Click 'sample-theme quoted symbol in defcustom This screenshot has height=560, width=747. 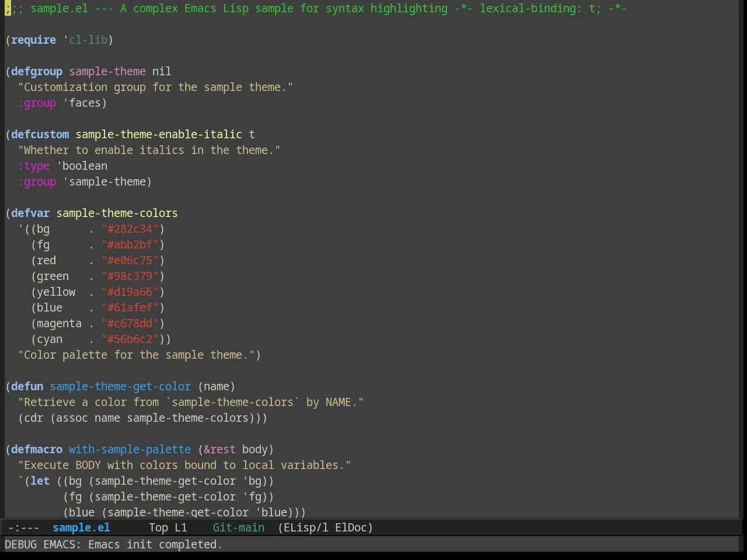104,181
